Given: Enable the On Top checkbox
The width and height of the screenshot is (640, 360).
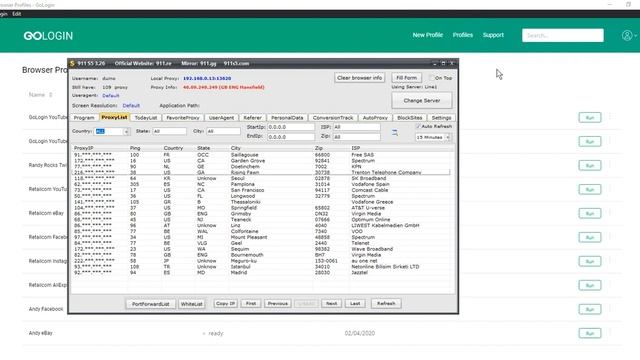Looking at the screenshot, I should pos(431,78).
